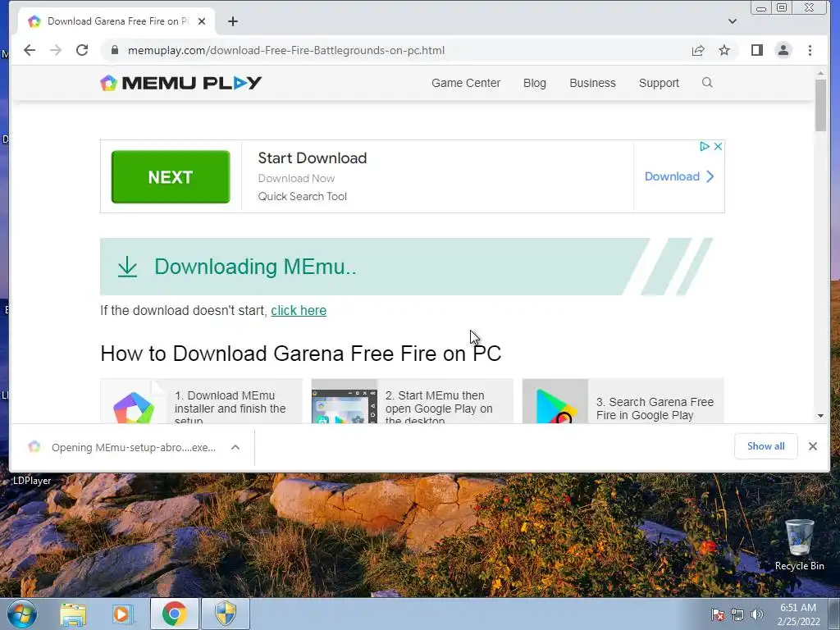
Task: Open Chrome profile avatar
Action: 783,50
